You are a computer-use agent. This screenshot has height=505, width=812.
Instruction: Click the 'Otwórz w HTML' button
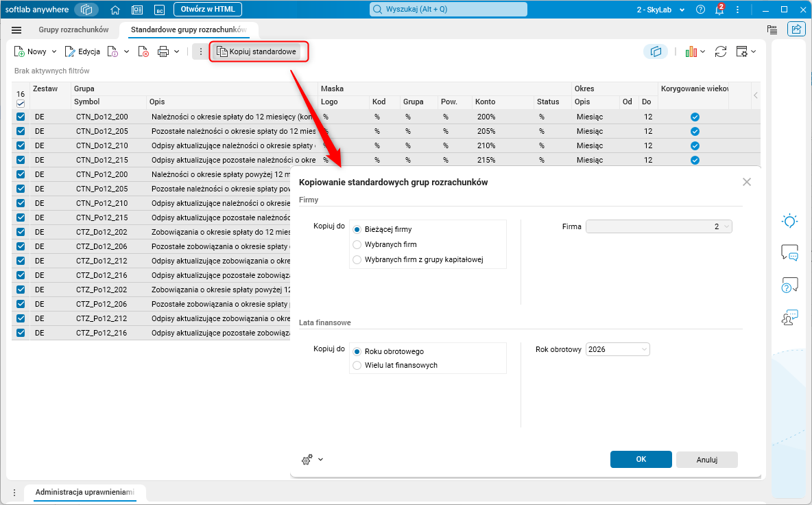tap(208, 10)
